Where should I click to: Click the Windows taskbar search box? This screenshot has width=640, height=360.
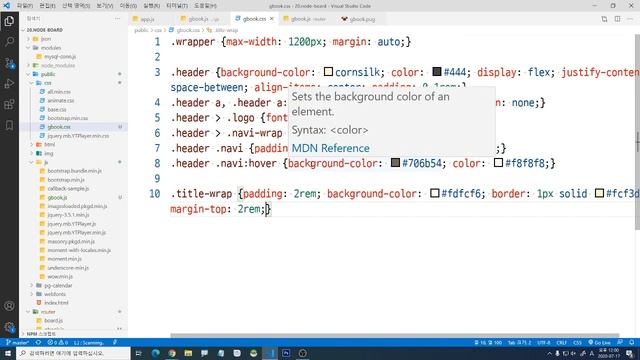(73, 353)
